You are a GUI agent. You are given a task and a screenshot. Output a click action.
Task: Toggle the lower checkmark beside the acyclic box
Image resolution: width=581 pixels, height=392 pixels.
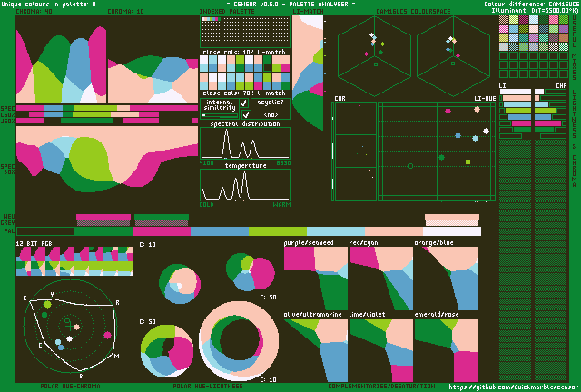245,114
